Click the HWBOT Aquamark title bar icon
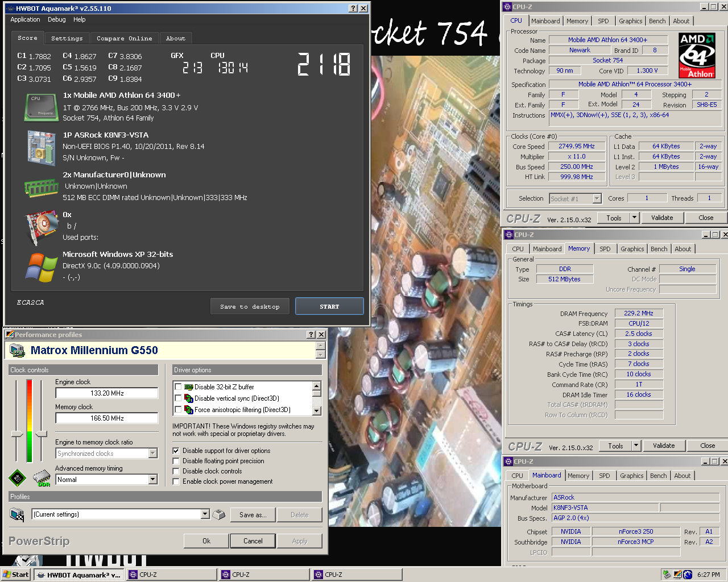Screen dimensions: 728x582 10,9
